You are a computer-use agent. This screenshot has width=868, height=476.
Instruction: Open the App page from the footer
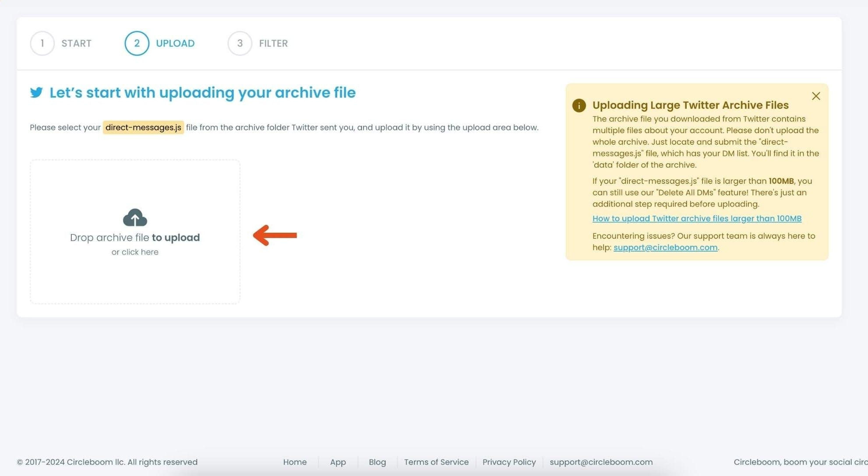coord(338,462)
